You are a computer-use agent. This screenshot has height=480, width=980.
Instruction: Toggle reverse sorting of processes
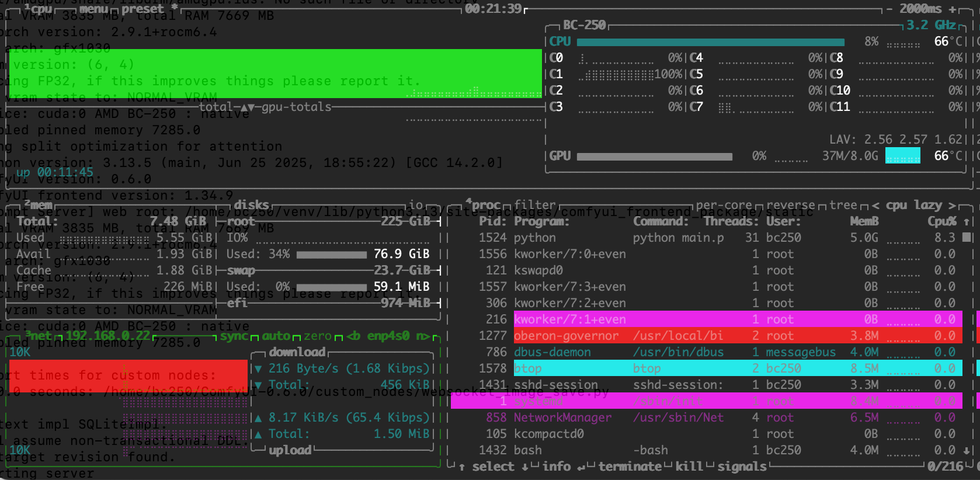pos(790,205)
